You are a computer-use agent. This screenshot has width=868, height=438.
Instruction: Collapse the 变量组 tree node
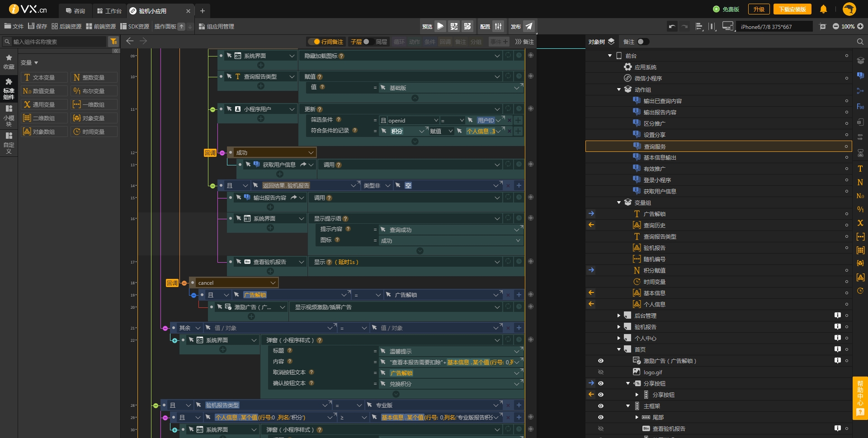tap(619, 203)
